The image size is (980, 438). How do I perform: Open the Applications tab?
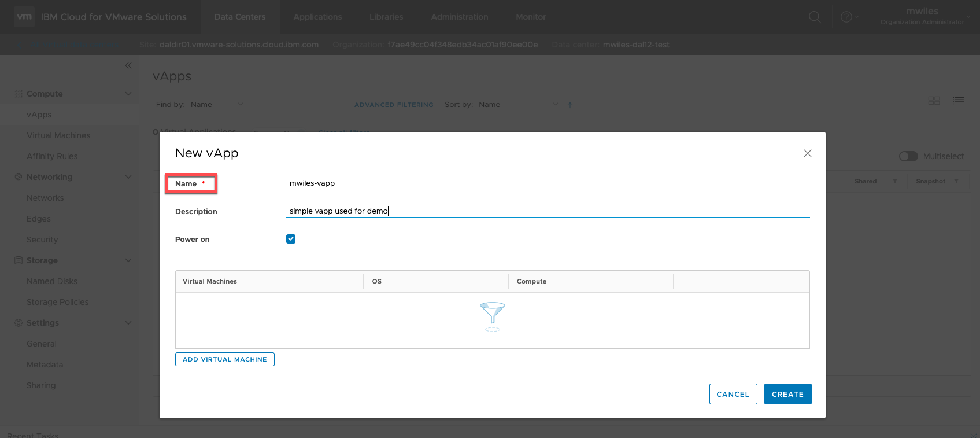coord(317,17)
